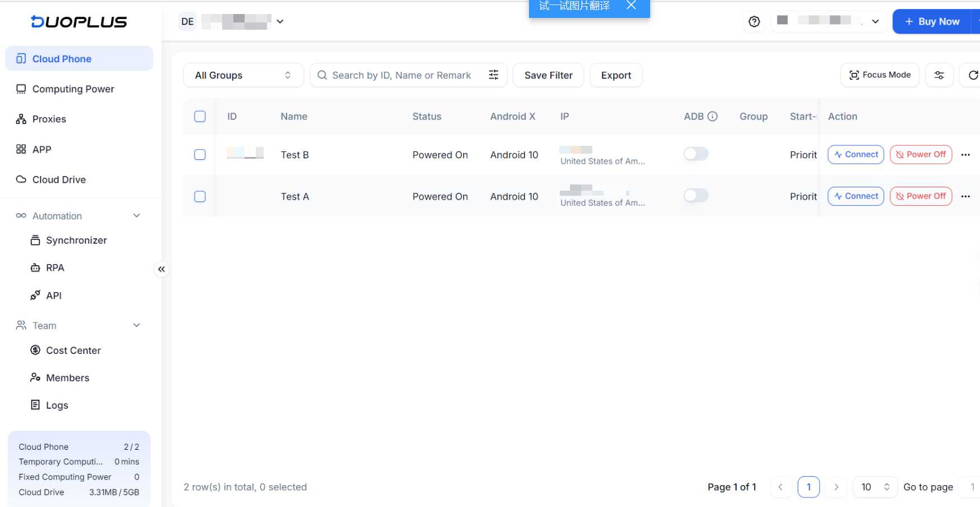Open Proxies from the sidebar
The height and width of the screenshot is (507, 980).
tap(49, 119)
